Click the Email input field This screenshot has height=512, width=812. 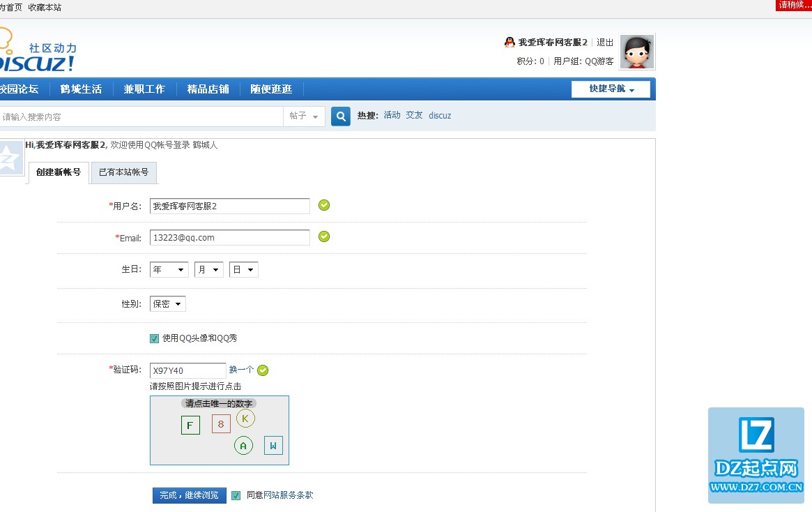[x=229, y=238]
